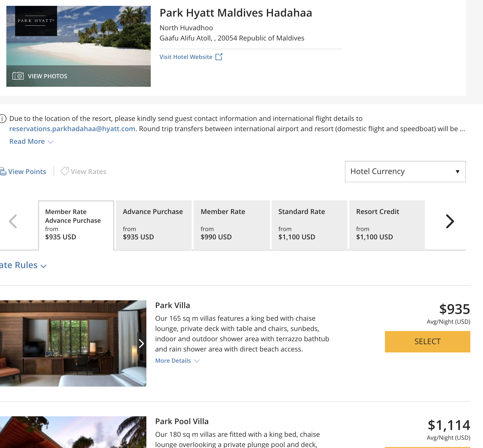Advance to next Park Villa photo with arrow
The image size is (483, 448).
pyautogui.click(x=141, y=344)
